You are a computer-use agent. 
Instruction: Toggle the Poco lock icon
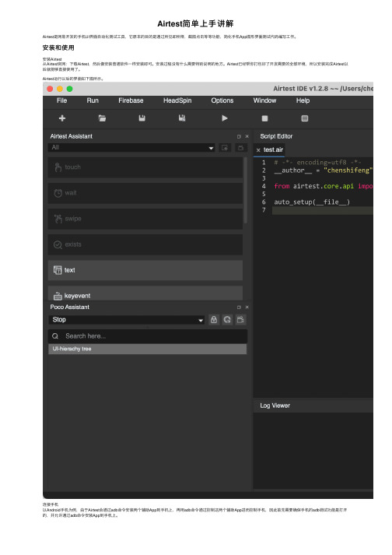point(214,320)
